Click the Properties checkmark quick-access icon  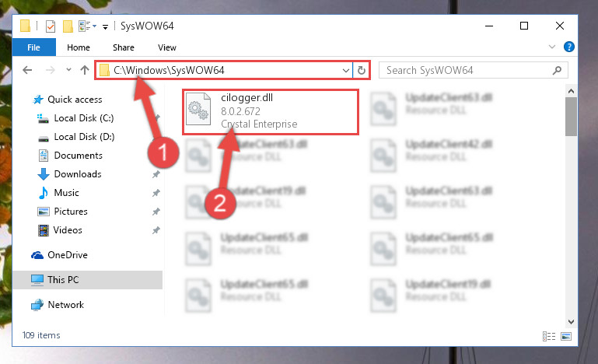coord(51,26)
